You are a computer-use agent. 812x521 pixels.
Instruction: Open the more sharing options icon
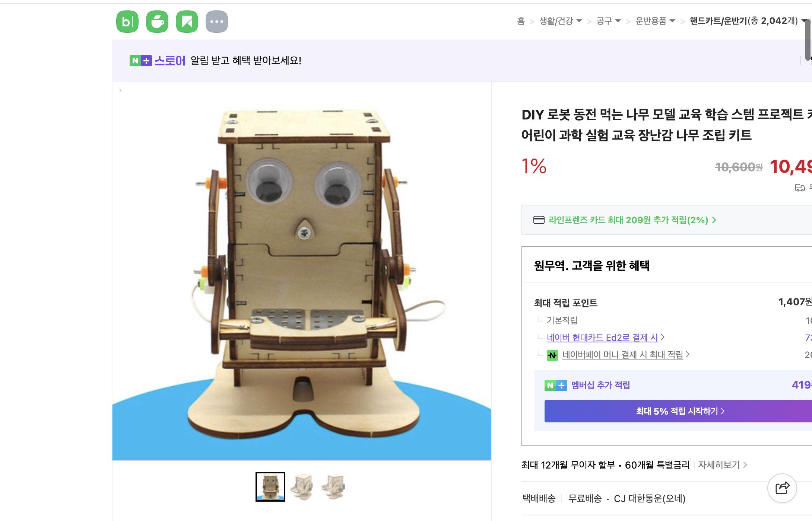218,21
